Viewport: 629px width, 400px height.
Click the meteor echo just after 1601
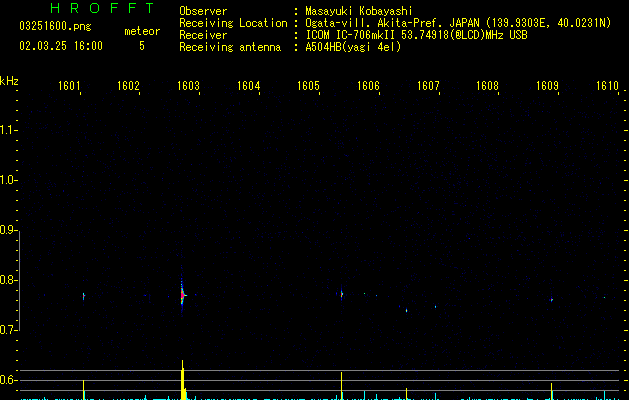[83, 296]
